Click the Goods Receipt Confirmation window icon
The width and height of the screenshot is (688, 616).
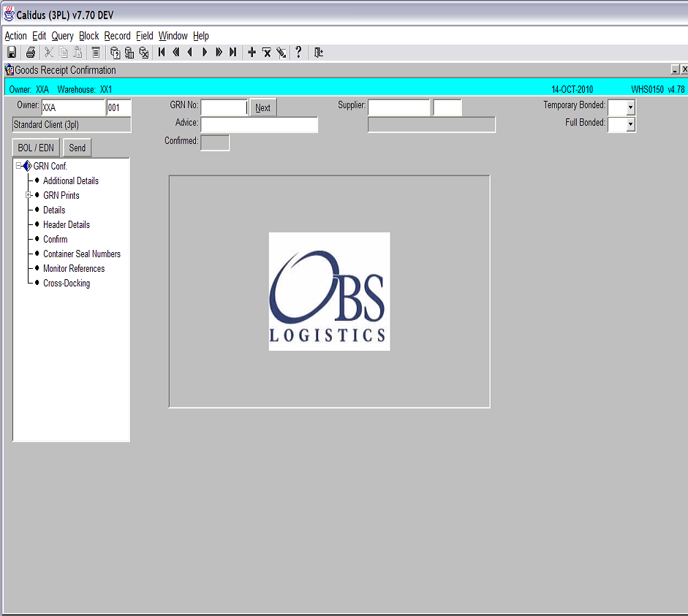coord(10,69)
